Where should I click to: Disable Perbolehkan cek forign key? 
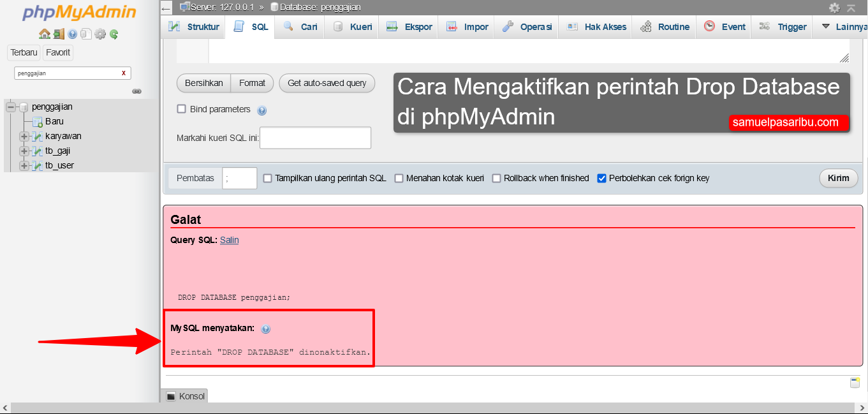pos(601,178)
